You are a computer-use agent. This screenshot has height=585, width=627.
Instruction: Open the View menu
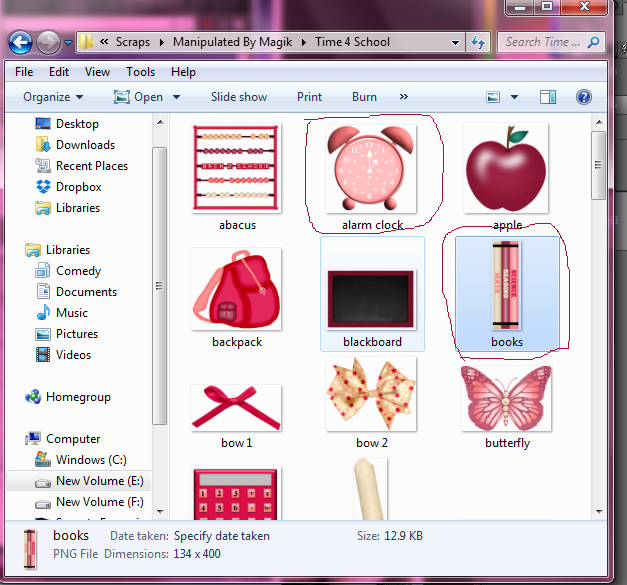click(x=97, y=72)
